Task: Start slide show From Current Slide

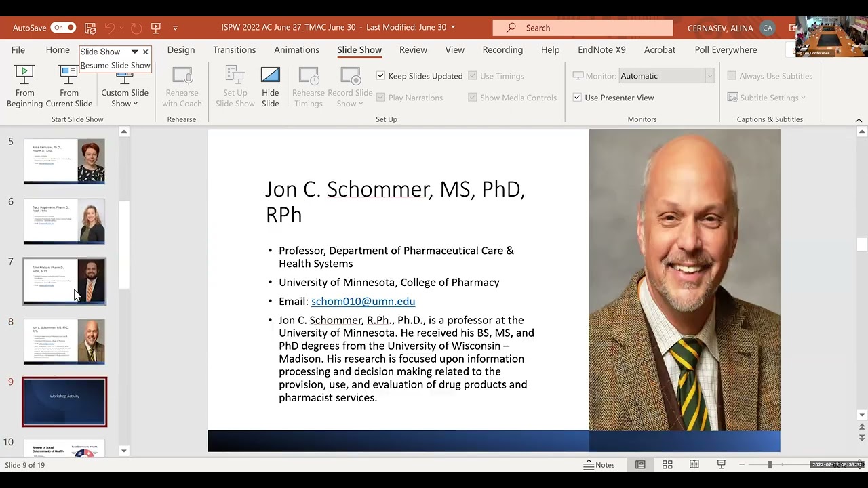Action: 68,86
